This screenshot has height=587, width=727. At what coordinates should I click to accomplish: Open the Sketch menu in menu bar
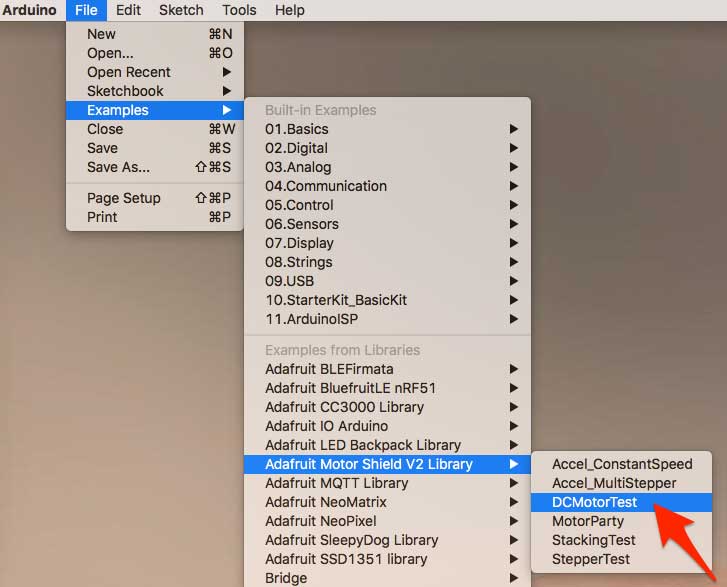181,10
